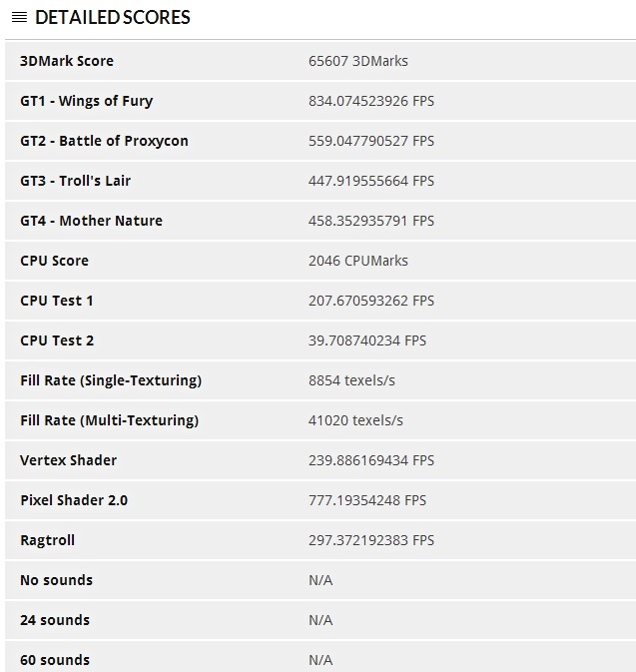Click the No sounds N/A value
Screen dimensions: 636x672
(320, 580)
